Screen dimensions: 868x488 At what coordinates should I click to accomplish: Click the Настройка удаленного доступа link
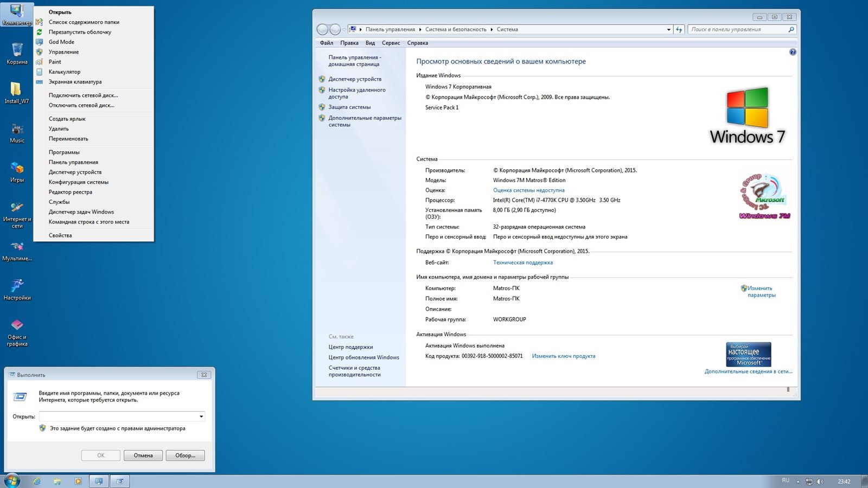356,93
